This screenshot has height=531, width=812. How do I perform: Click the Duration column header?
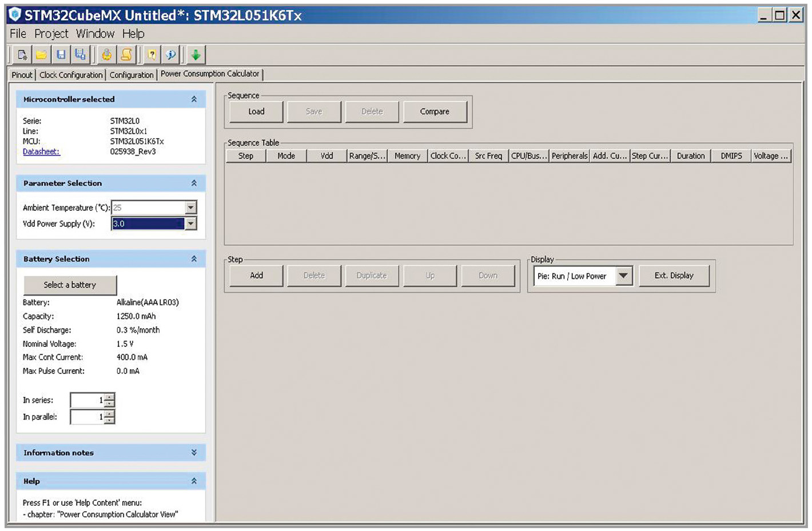point(691,156)
